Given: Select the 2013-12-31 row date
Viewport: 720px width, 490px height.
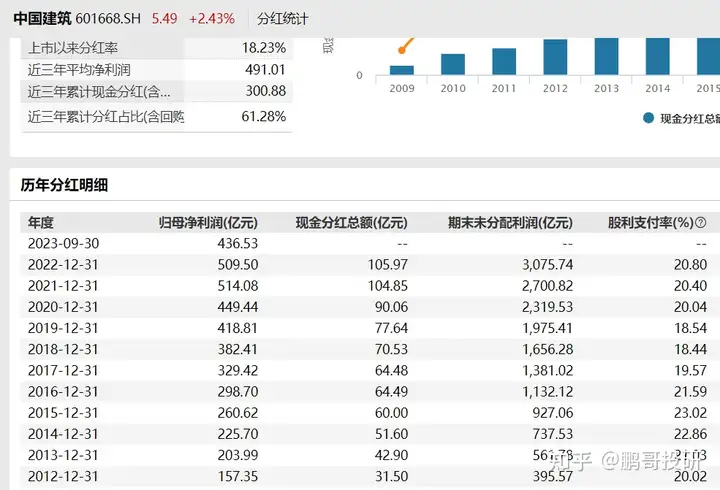Looking at the screenshot, I should [x=63, y=455].
